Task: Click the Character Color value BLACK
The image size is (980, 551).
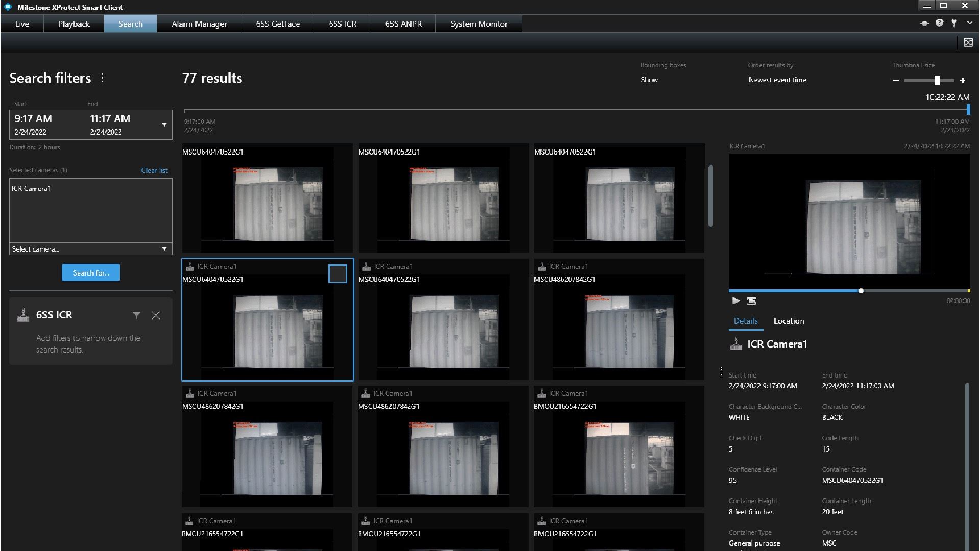Action: click(832, 417)
